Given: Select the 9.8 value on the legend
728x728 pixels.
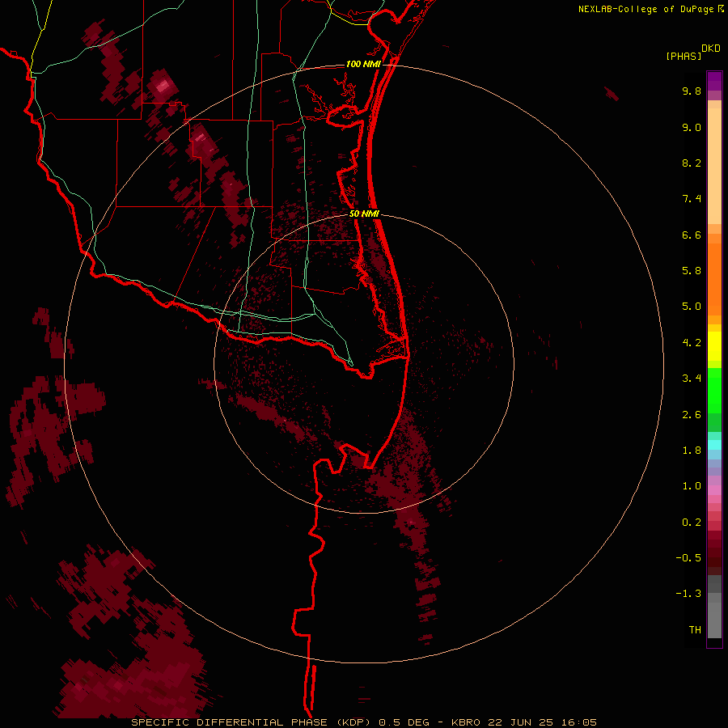Looking at the screenshot, I should click(x=692, y=91).
